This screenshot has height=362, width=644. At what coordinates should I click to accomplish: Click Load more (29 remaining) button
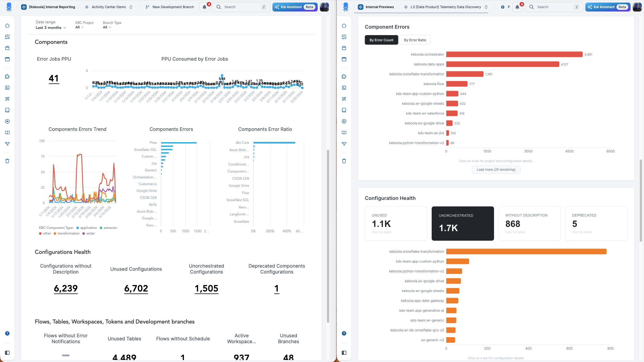[496, 170]
